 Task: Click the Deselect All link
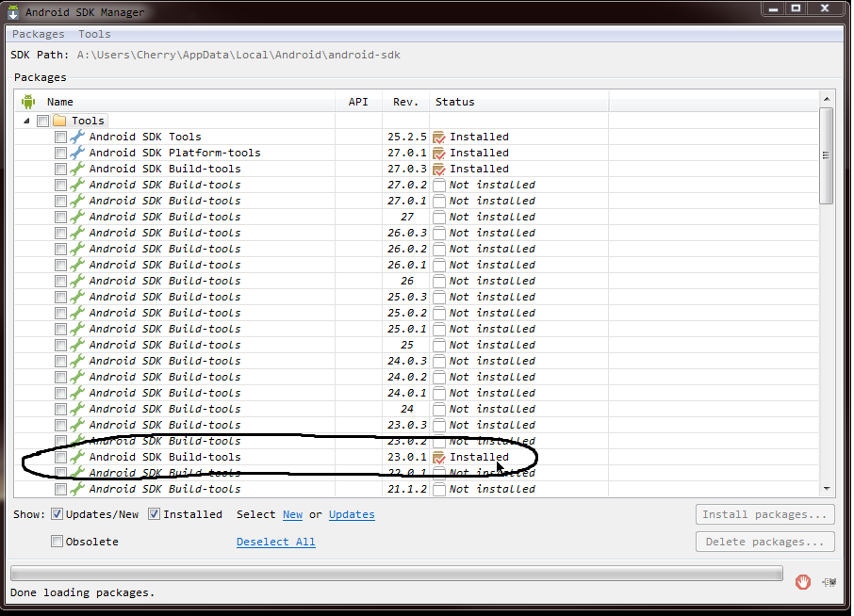pyautogui.click(x=275, y=542)
